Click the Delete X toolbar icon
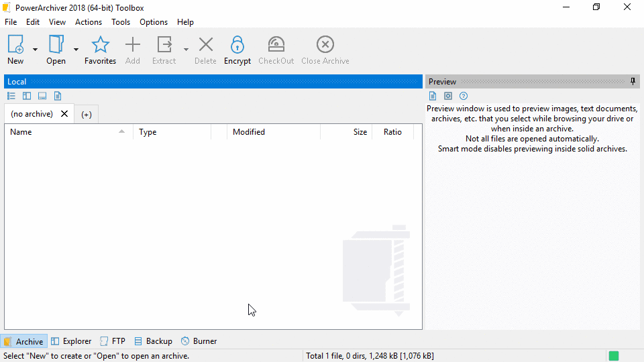The width and height of the screenshot is (644, 362). pos(205,44)
